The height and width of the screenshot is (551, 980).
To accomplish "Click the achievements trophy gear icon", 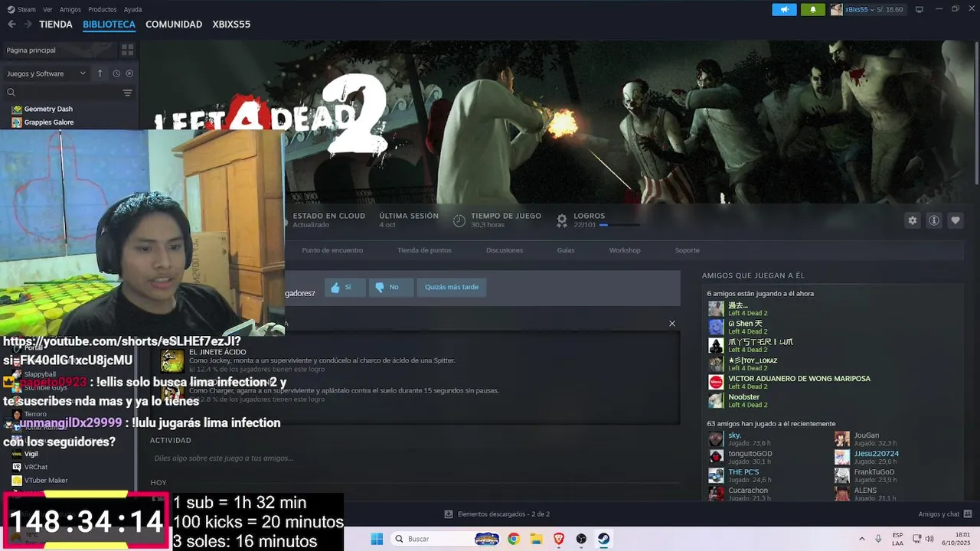I will [562, 220].
